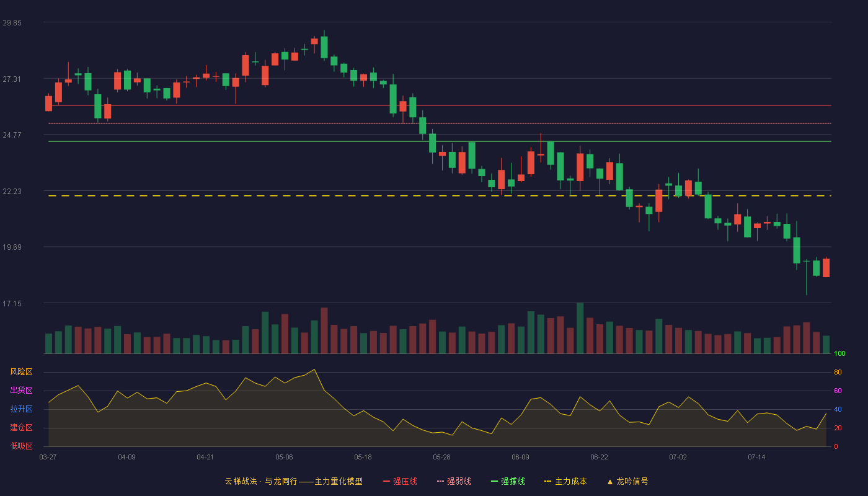Click the 07-02 date label

678,457
